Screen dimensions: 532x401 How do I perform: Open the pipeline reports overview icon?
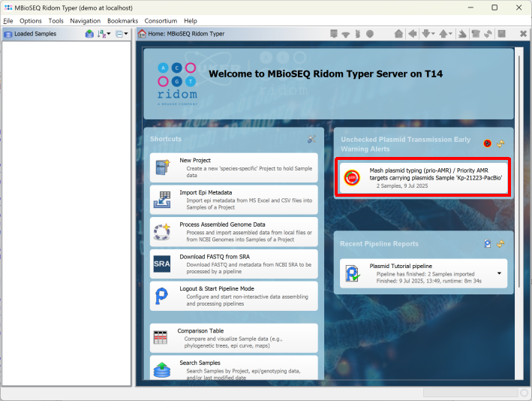[x=488, y=243]
